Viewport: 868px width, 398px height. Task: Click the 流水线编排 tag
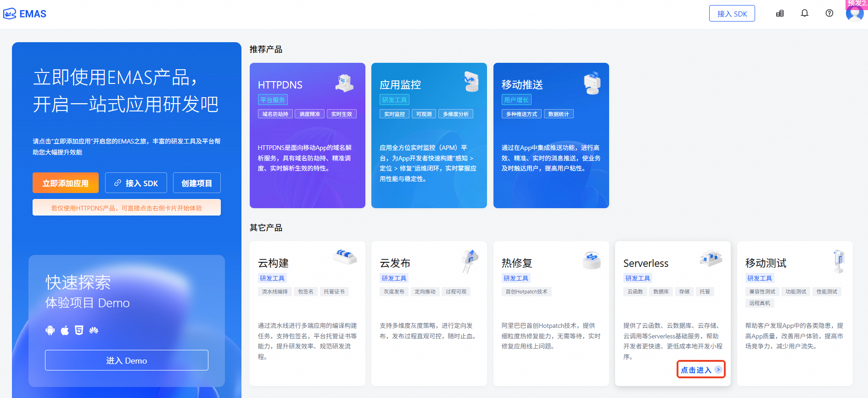pos(275,292)
